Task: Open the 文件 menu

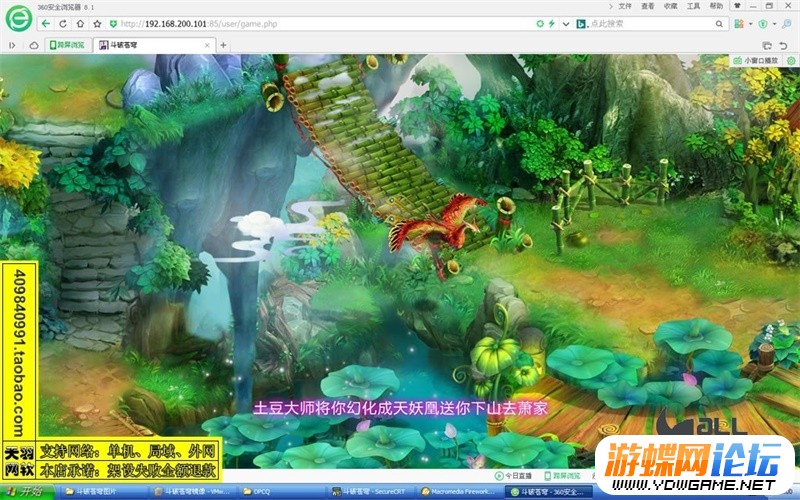Action: [625, 6]
